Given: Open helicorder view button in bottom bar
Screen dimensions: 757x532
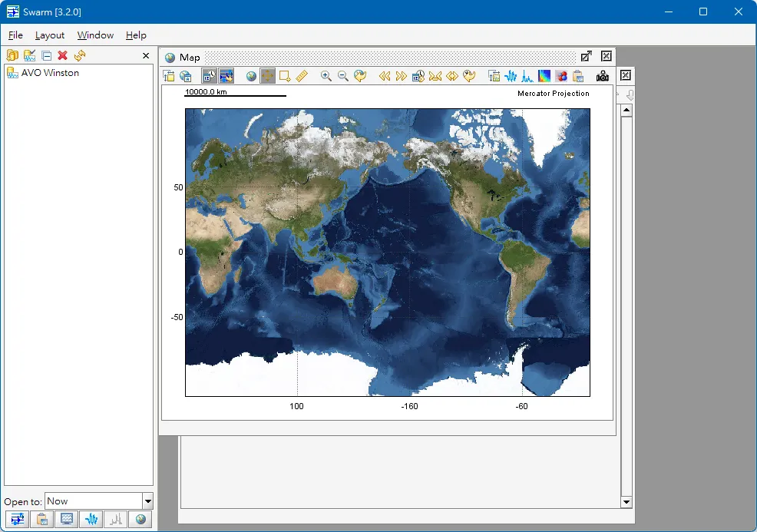Looking at the screenshot, I should 18,520.
